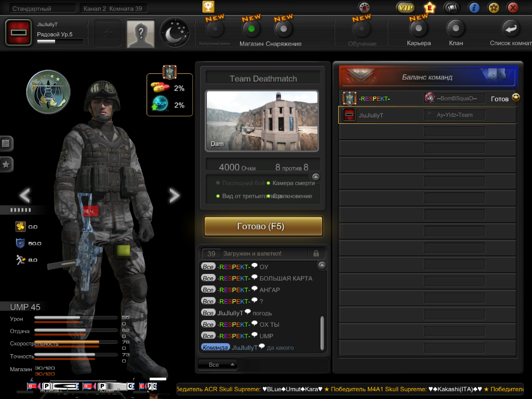Image resolution: width=532 pixels, height=399 pixels.
Task: Click the room password lock icon
Action: (x=316, y=254)
